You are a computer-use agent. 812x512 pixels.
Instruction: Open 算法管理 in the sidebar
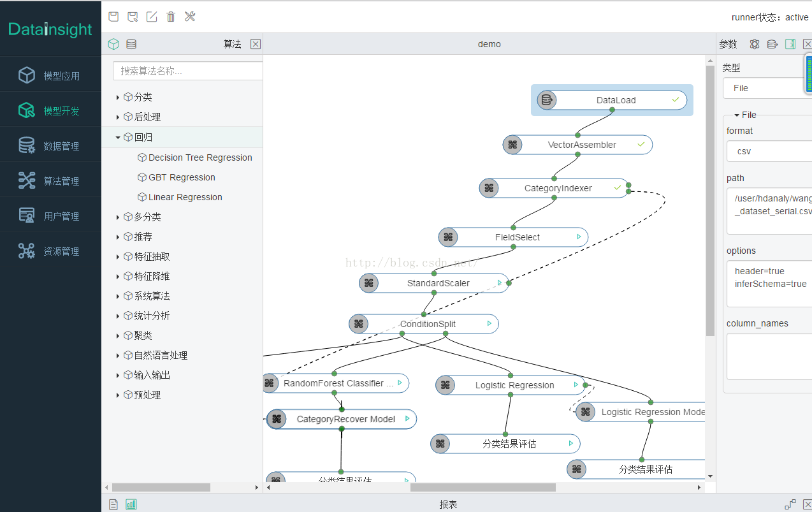click(x=50, y=181)
